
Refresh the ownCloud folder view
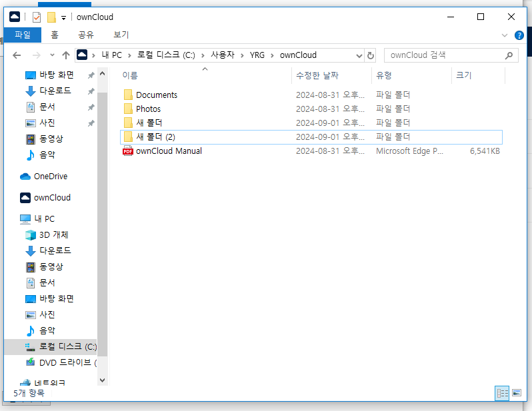tap(371, 55)
